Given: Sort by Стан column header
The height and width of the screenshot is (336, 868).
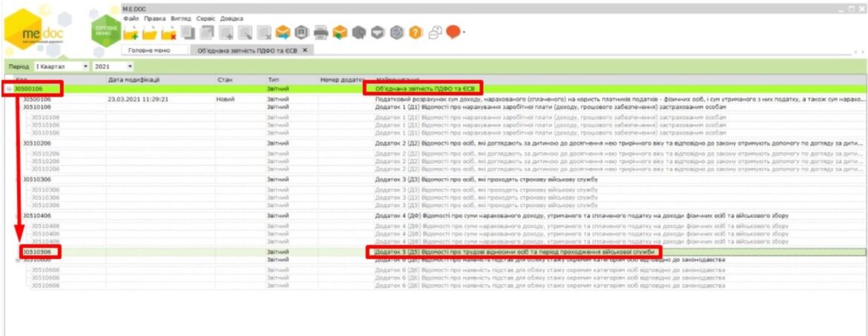Looking at the screenshot, I should click(240, 79).
